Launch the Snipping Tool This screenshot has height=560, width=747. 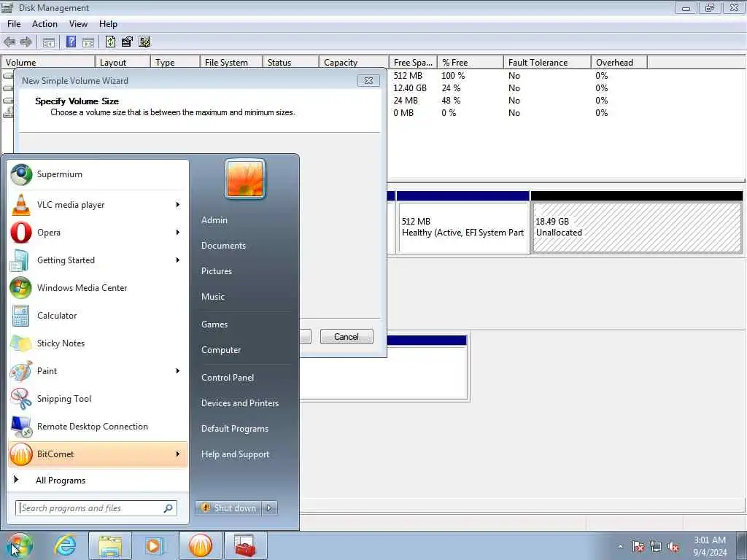point(98,399)
